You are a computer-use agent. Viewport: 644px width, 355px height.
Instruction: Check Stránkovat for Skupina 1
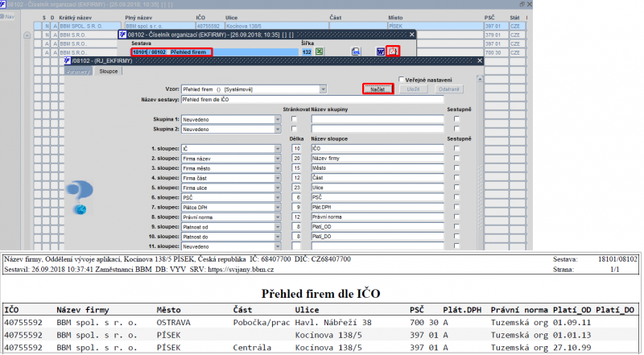294,119
